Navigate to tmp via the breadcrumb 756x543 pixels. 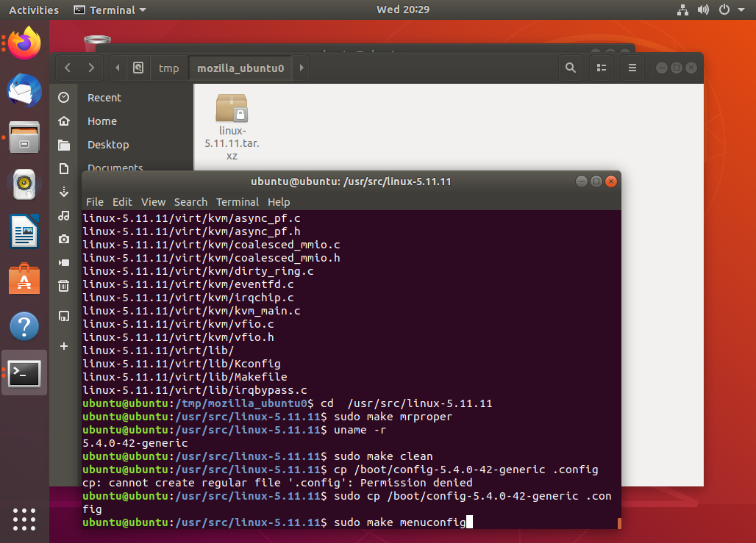pyautogui.click(x=168, y=68)
